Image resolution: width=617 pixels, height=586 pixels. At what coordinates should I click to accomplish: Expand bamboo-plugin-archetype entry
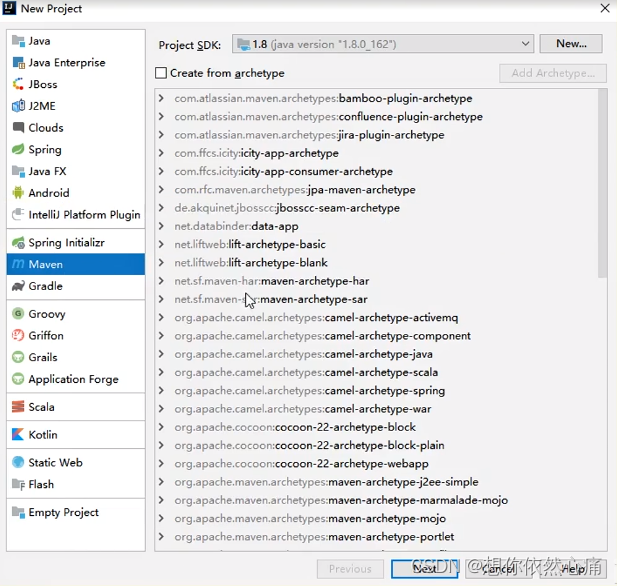pos(161,98)
